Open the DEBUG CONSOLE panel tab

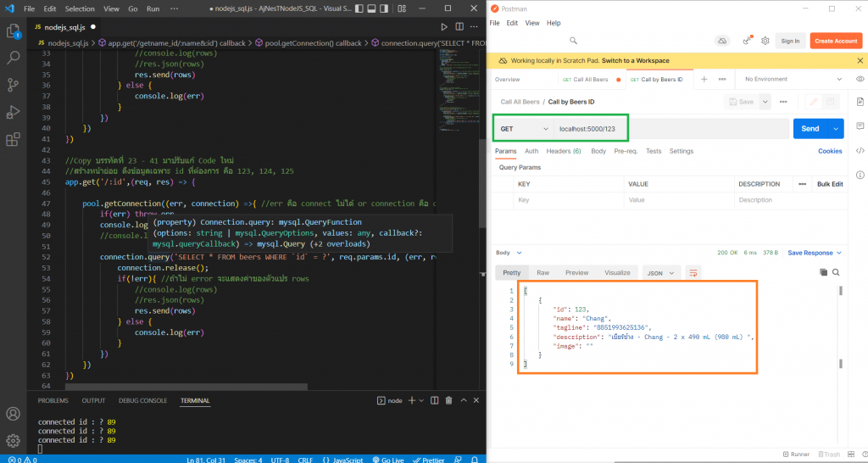tap(142, 400)
